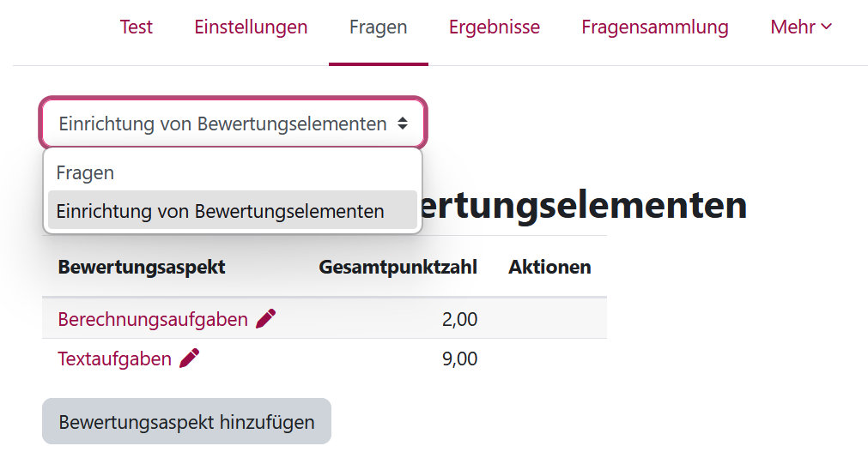Click the Gesamtpunktzahl column header
The width and height of the screenshot is (868, 464).
(x=398, y=267)
